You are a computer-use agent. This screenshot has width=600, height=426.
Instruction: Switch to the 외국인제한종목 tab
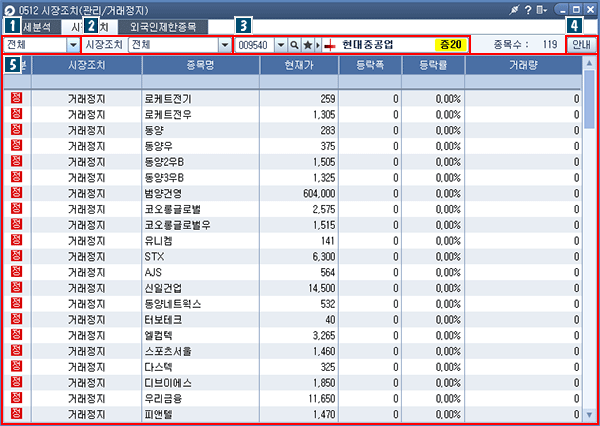163,27
